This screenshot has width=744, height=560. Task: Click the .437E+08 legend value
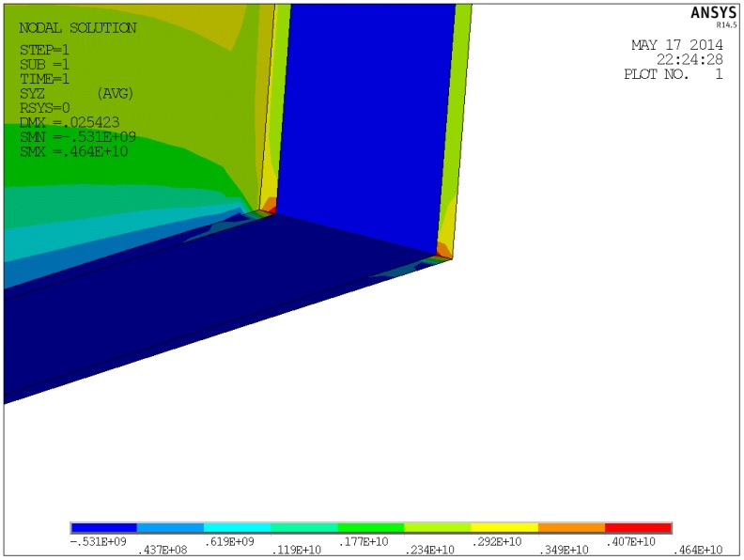point(163,550)
